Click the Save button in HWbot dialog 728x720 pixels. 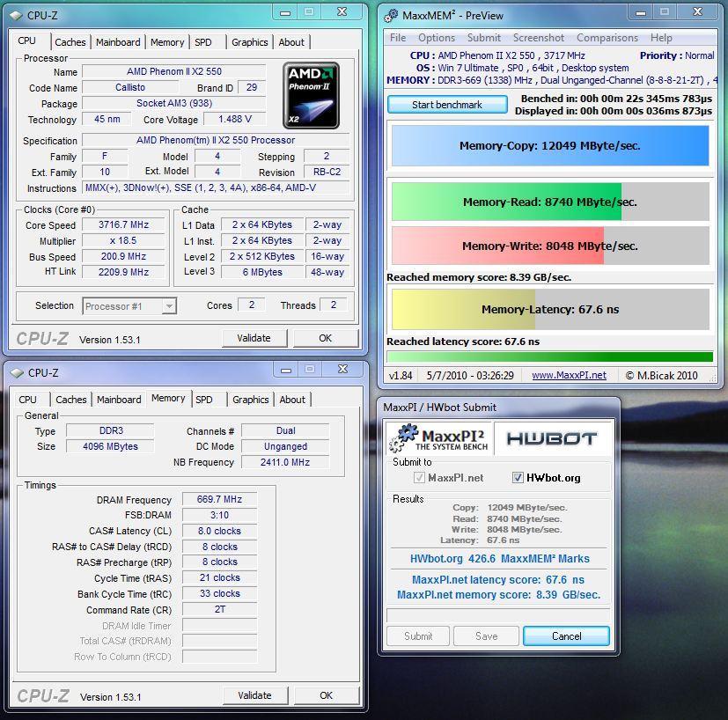(x=486, y=636)
